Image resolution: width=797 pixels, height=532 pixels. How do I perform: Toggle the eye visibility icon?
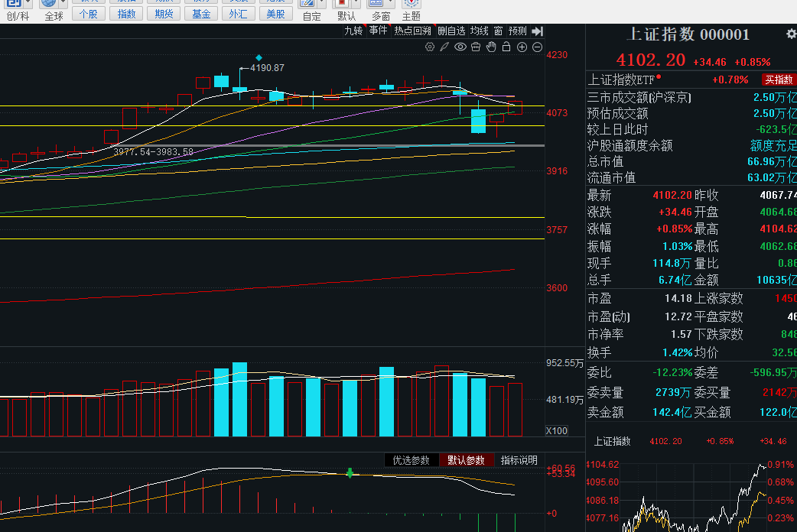click(460, 47)
